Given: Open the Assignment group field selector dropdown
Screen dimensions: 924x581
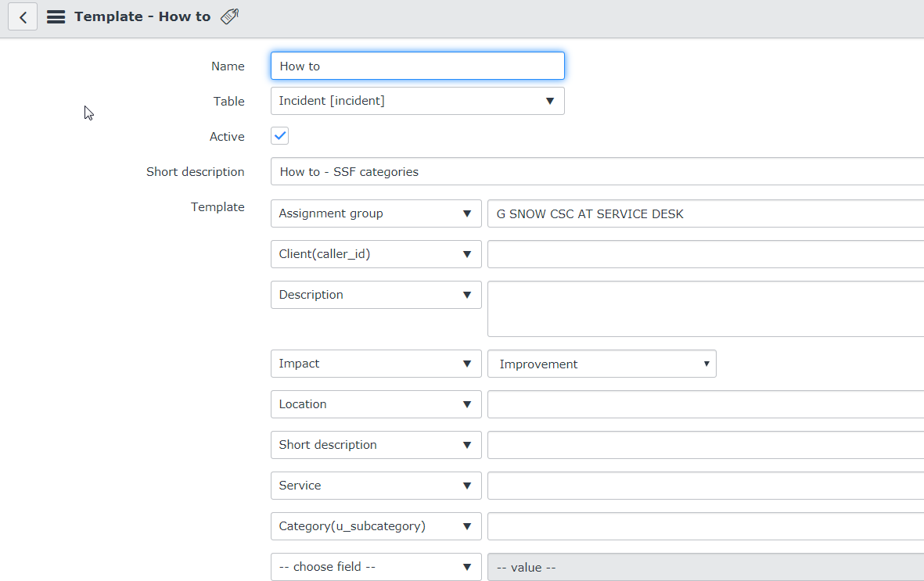Looking at the screenshot, I should pyautogui.click(x=376, y=213).
